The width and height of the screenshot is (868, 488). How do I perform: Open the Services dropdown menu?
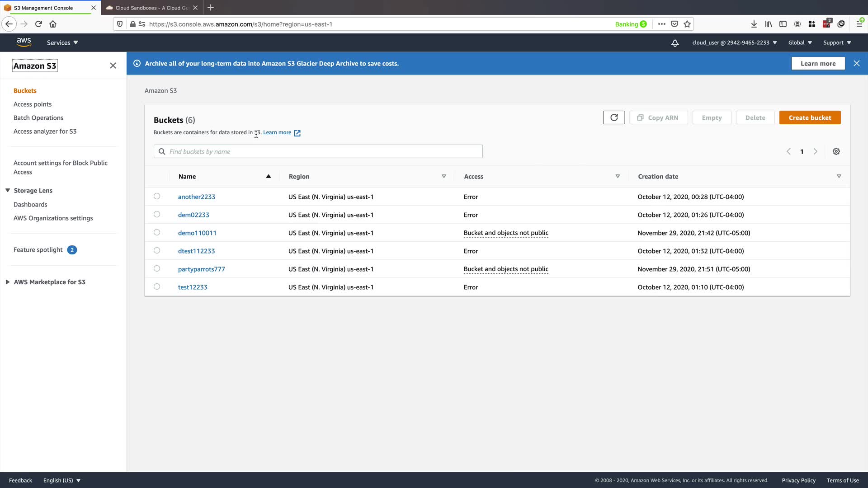(62, 43)
